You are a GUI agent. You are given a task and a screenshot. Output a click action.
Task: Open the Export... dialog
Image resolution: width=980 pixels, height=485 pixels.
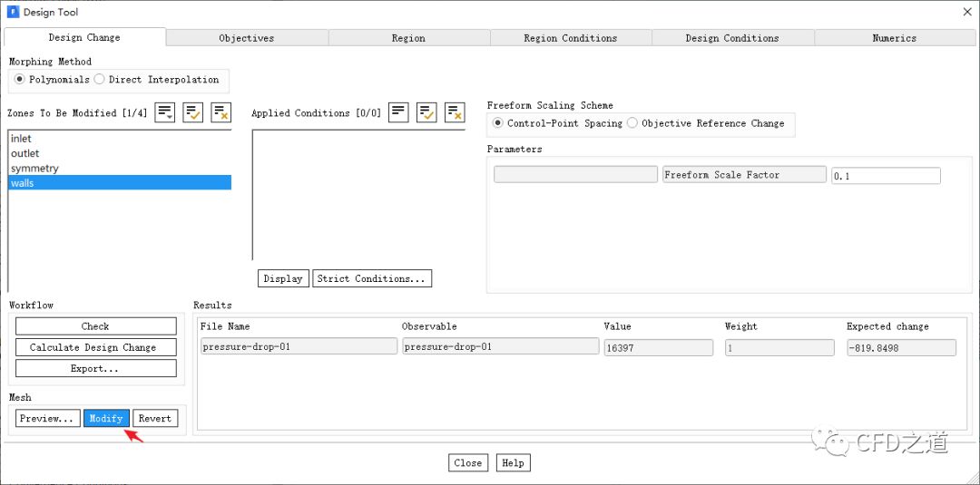(x=95, y=369)
